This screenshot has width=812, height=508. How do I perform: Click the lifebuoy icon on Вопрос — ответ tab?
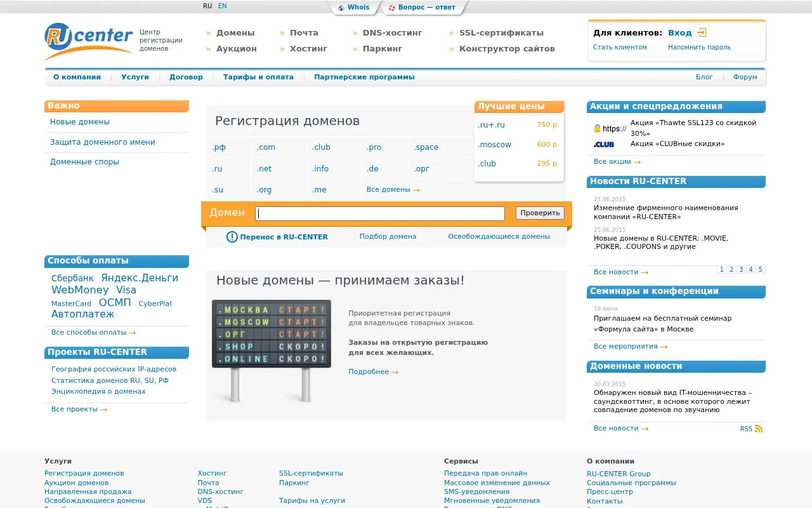click(392, 8)
